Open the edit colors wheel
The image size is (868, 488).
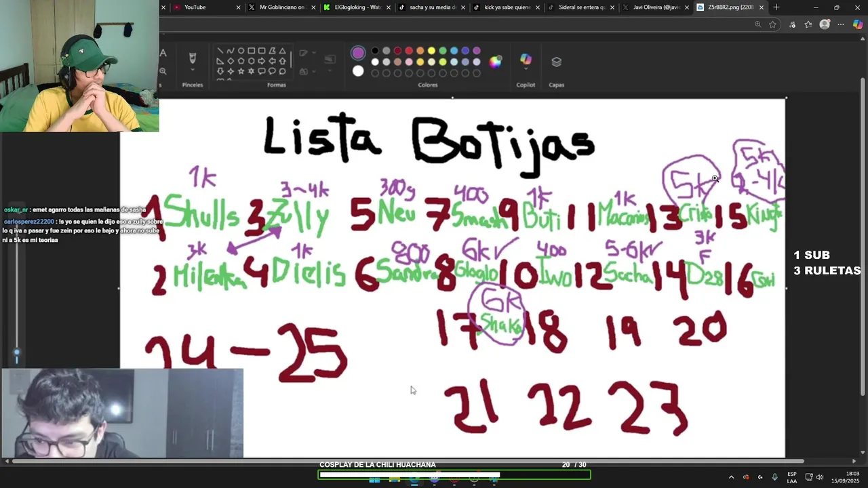coord(496,62)
